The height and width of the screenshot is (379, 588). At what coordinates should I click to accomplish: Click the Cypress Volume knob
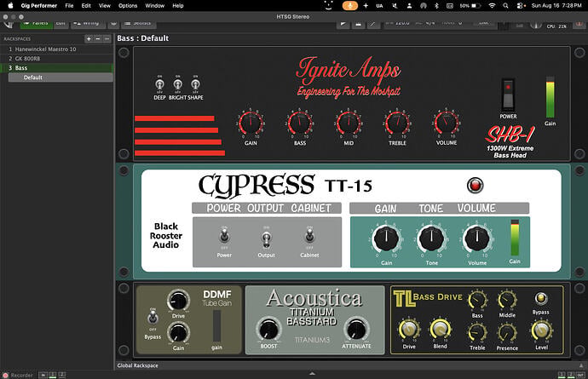(x=477, y=238)
